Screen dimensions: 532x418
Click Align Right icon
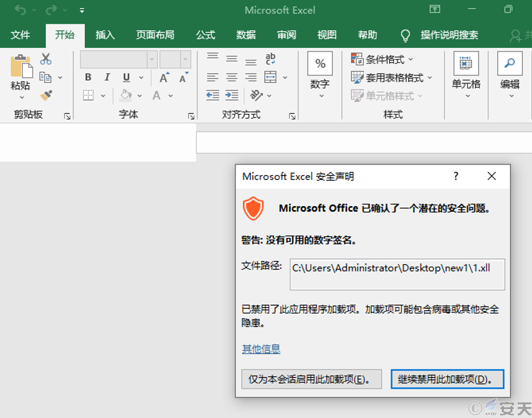click(x=250, y=77)
